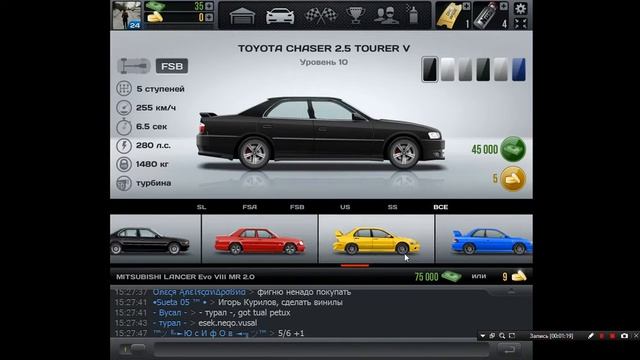Stop recording with the red square button
This screenshot has height=360, width=640.
(x=613, y=336)
